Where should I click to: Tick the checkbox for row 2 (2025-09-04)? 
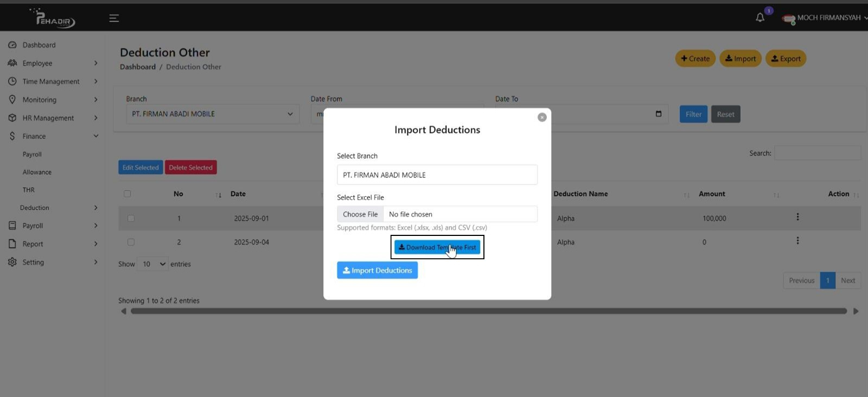[x=131, y=242]
